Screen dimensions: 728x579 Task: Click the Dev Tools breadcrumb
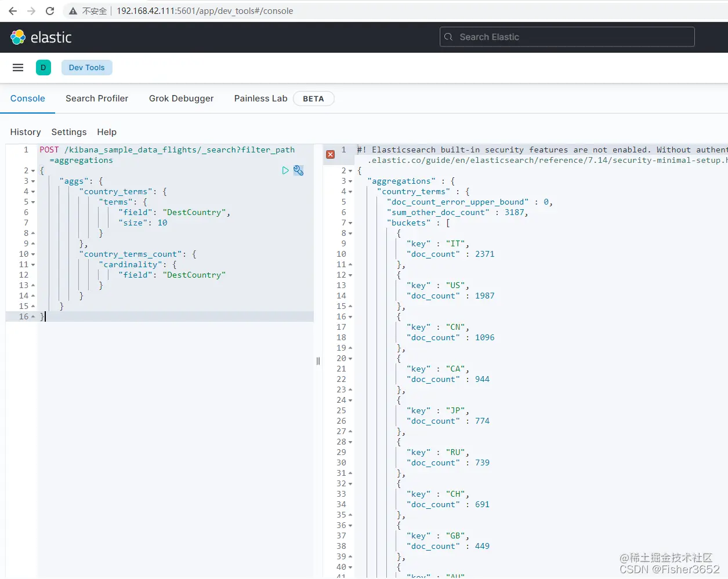(87, 68)
